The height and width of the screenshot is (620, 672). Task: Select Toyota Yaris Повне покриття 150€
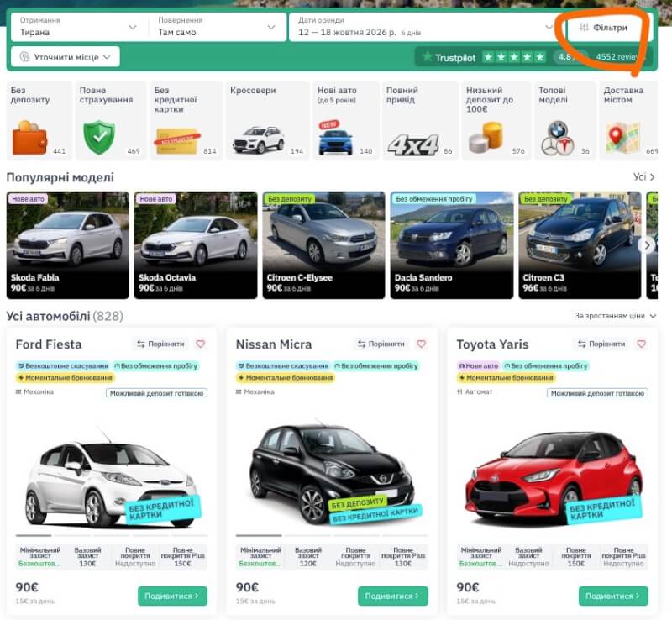pyautogui.click(x=576, y=556)
